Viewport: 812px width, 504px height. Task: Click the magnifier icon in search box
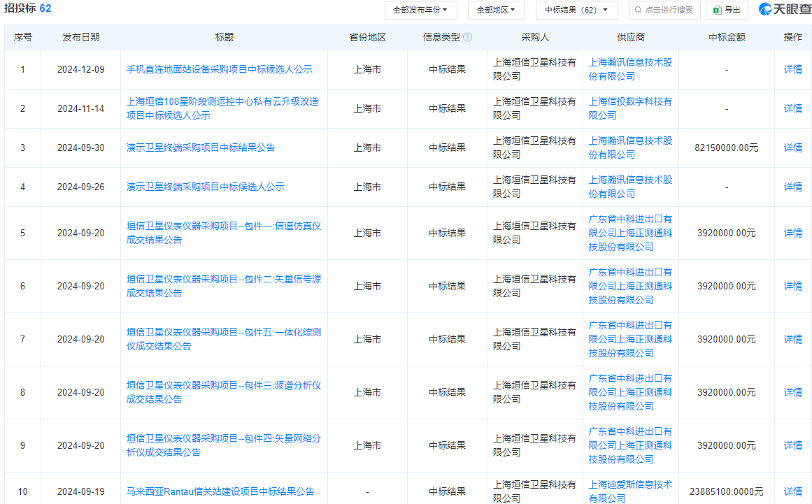click(x=638, y=10)
